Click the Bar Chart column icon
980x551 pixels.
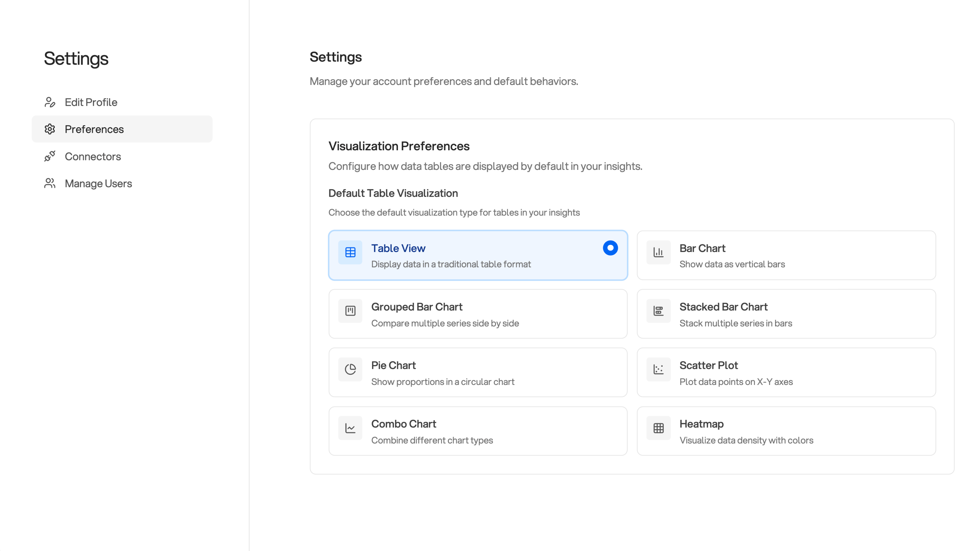(658, 252)
